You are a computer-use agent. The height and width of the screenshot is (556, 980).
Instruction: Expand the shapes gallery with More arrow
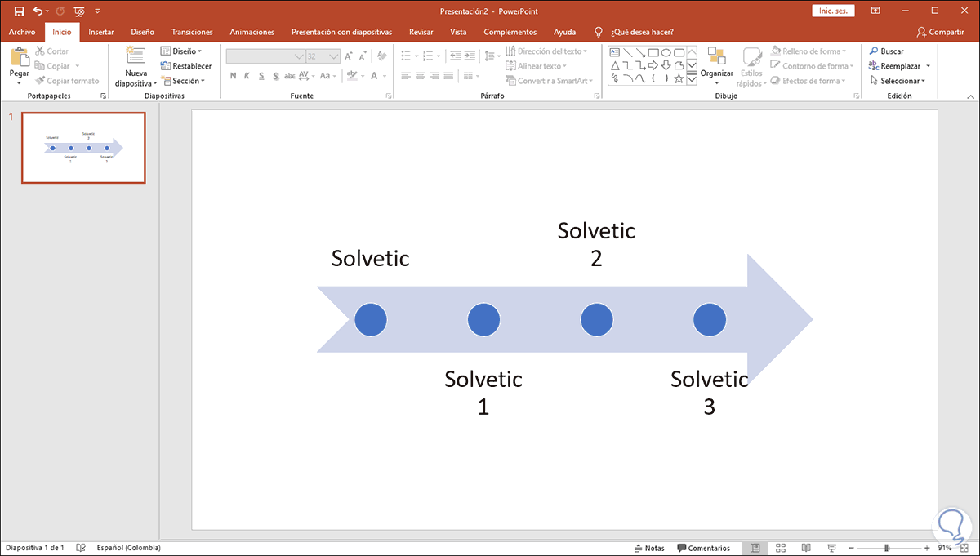coord(692,78)
